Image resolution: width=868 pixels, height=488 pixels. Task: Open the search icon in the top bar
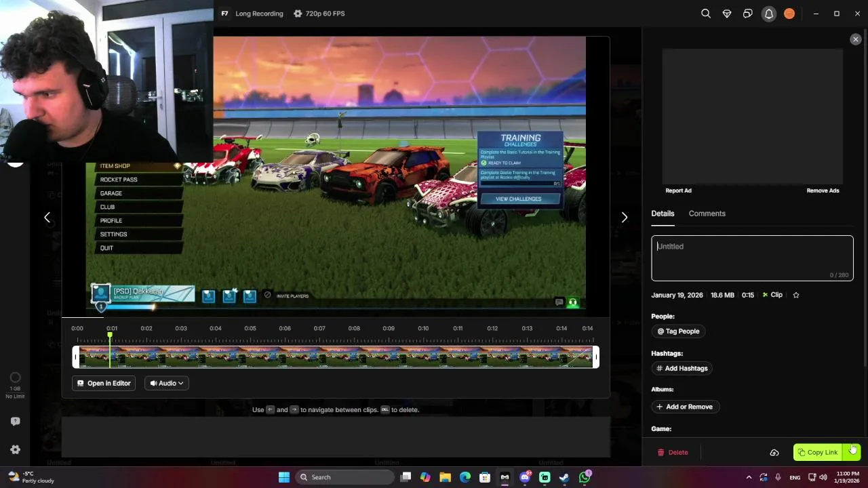pos(706,14)
